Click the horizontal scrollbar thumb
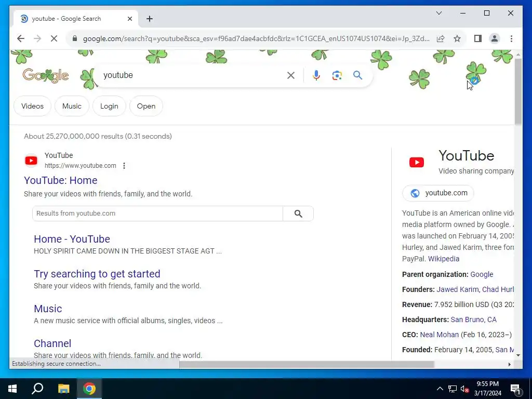 307,364
